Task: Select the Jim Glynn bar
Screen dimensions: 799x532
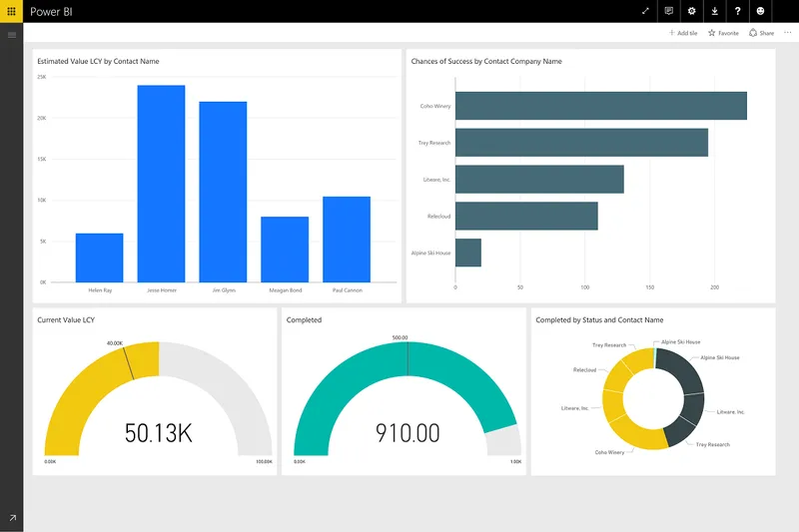Action: (223, 192)
